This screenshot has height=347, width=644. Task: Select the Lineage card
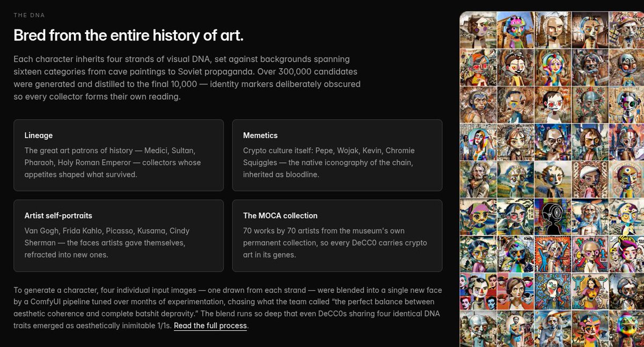(x=119, y=155)
